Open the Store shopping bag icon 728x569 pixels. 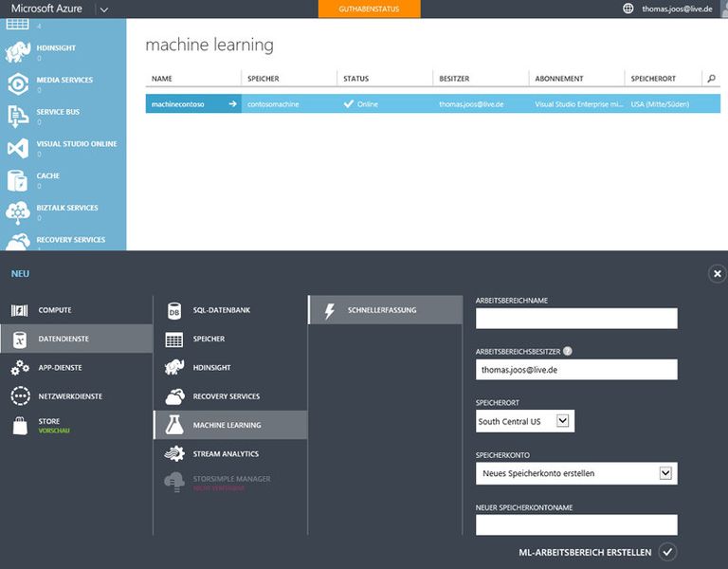coord(20,426)
